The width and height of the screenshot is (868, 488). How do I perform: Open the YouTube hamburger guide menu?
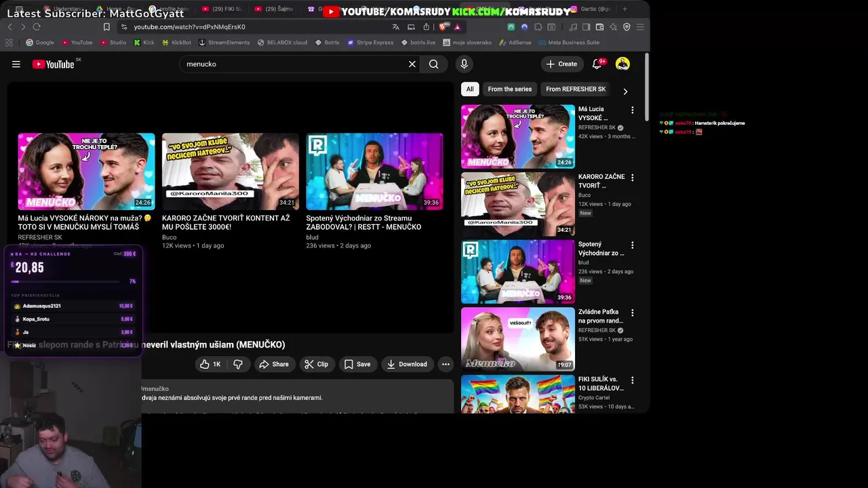[x=16, y=64]
